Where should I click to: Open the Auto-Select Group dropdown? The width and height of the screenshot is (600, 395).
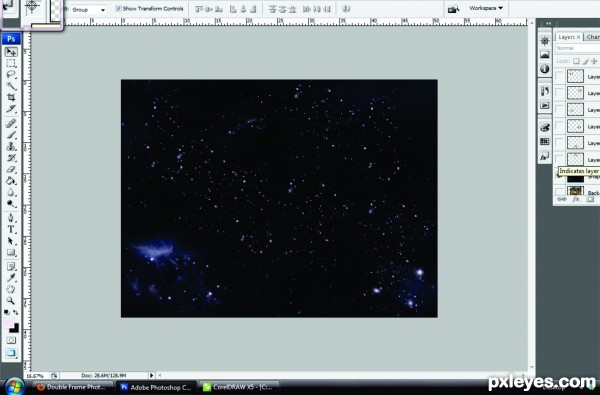point(89,10)
